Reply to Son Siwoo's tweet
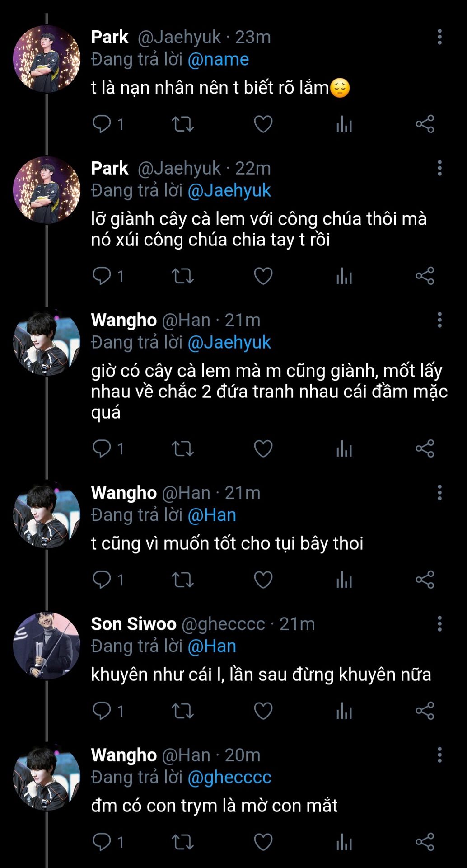 coord(102,711)
